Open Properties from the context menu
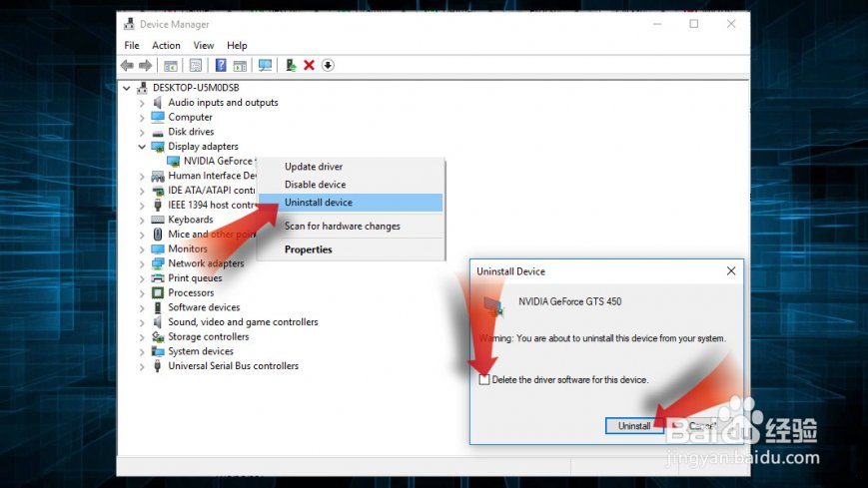868x488 pixels. (351, 249)
